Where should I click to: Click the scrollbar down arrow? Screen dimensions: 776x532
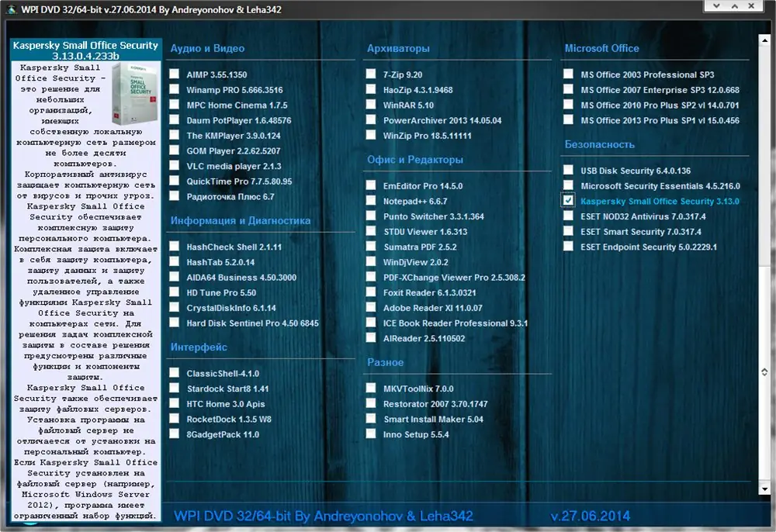(x=764, y=489)
